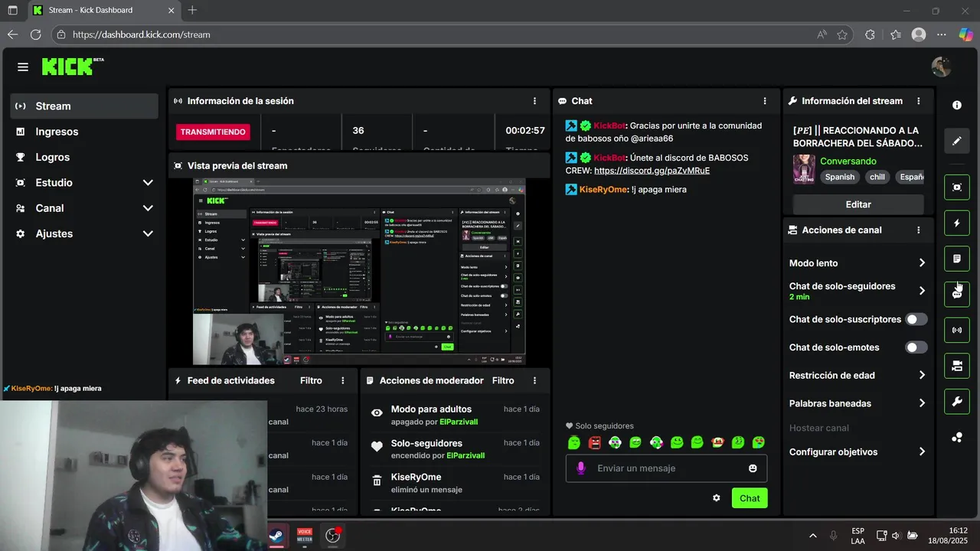This screenshot has width=980, height=551.
Task: Toggle the wrench widget icon in the right rail
Action: (x=957, y=401)
